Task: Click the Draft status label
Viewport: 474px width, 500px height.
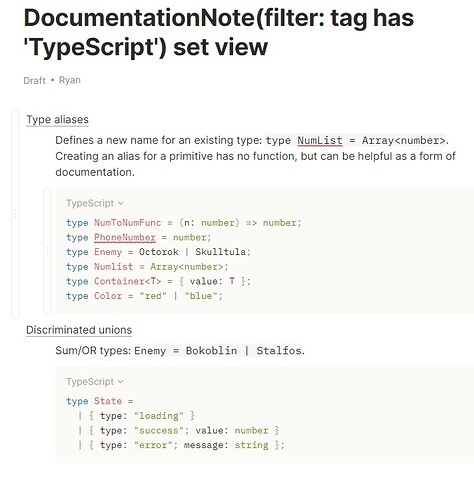Action: 34,80
